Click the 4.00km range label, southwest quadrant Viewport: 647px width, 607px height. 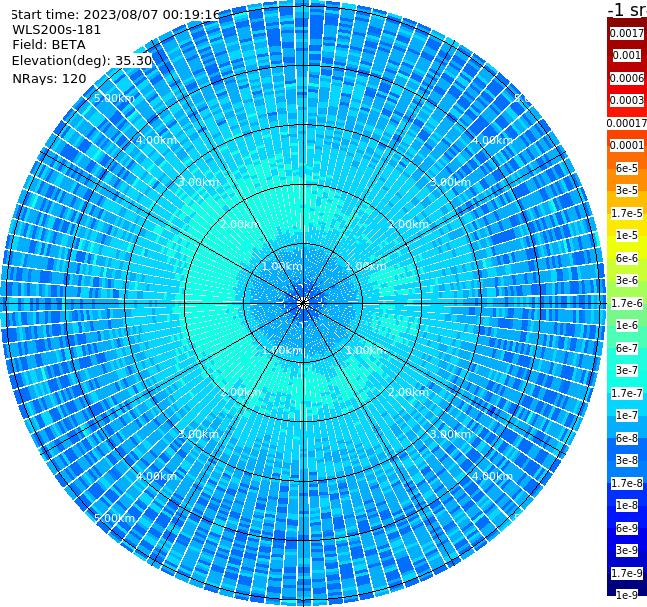[x=156, y=476]
